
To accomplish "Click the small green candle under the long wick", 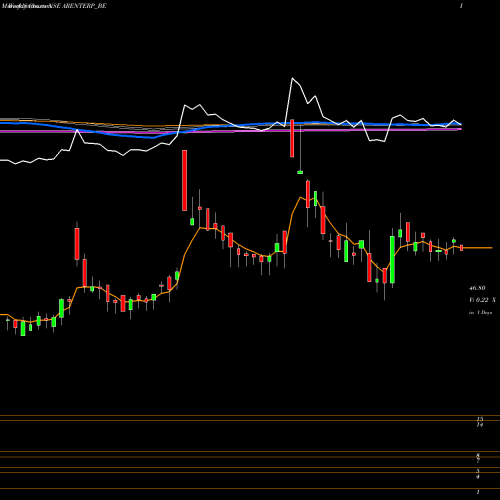I will click(x=300, y=172).
